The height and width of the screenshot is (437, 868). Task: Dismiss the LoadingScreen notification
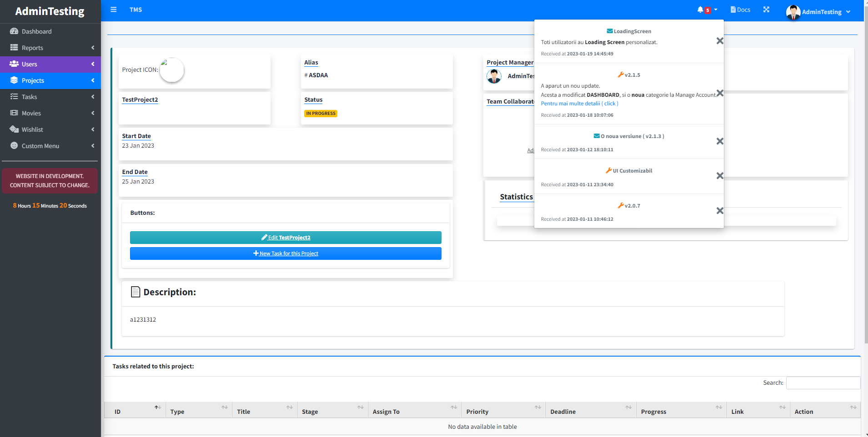(x=719, y=41)
